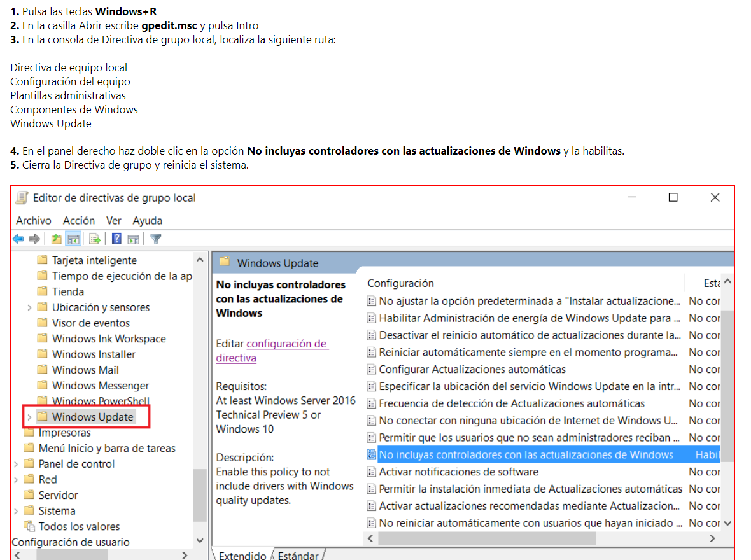This screenshot has width=751, height=560.
Task: Select No conectar con ninguna ubicación policy
Action: pos(543,421)
